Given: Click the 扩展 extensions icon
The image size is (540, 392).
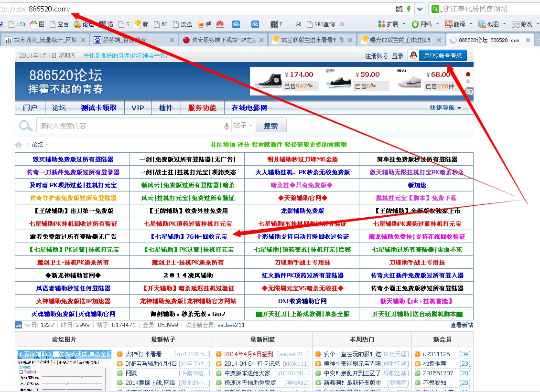Looking at the screenshot, I should click(381, 24).
